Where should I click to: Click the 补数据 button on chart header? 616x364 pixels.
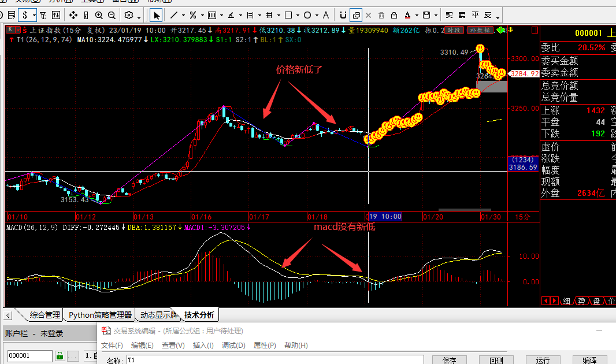(x=480, y=30)
